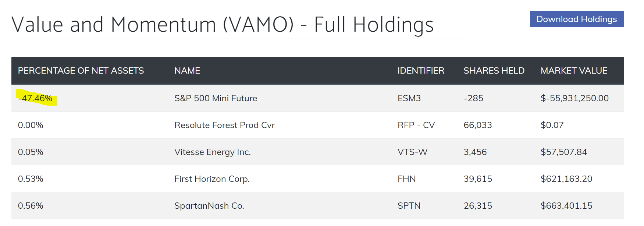The width and height of the screenshot is (644, 226).
Task: Click the FHN identifier cell
Action: tap(406, 179)
